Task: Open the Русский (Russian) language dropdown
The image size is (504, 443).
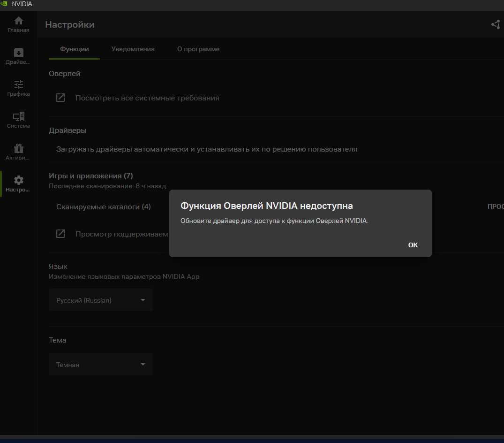Action: (101, 300)
